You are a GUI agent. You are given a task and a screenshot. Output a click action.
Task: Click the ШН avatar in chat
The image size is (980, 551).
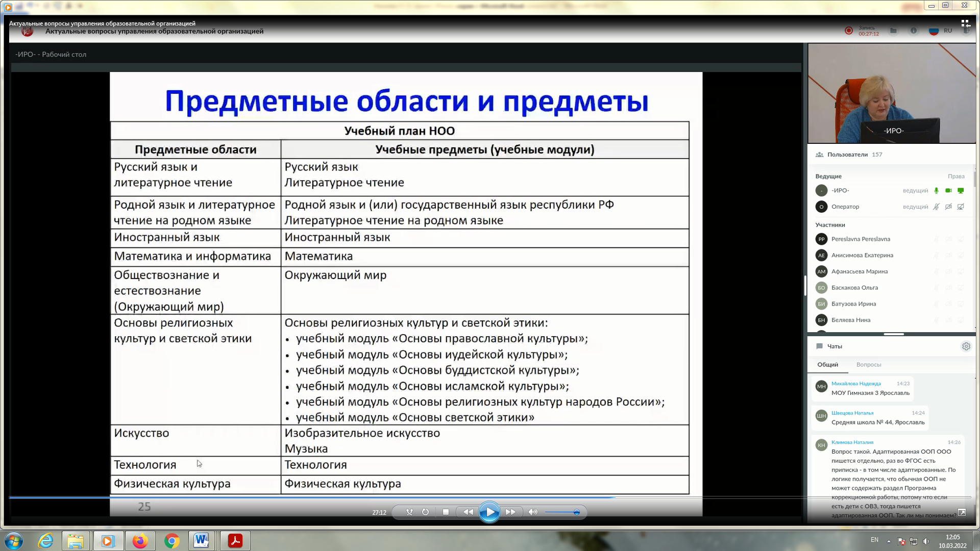821,416
